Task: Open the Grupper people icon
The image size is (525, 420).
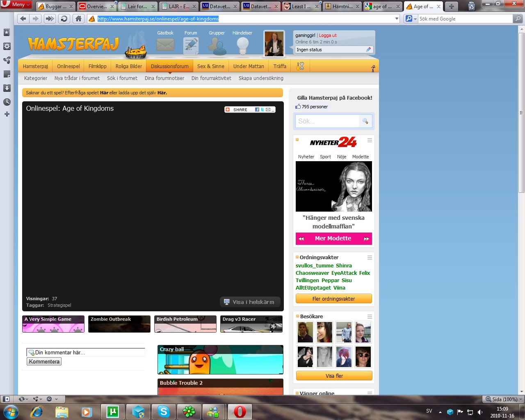Action: coord(217,46)
